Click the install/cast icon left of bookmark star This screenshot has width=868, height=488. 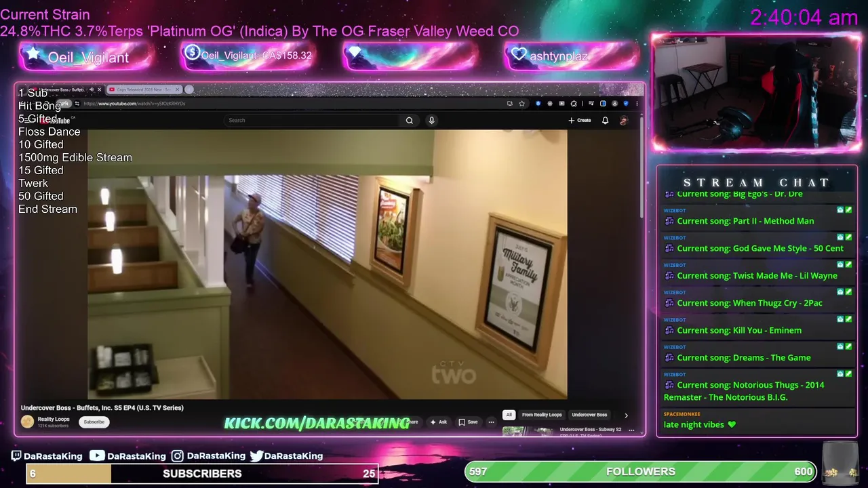click(x=510, y=104)
